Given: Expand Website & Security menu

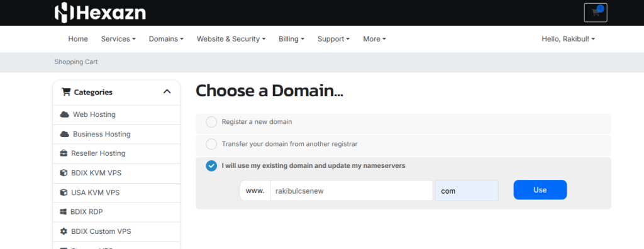Looking at the screenshot, I should pos(231,39).
